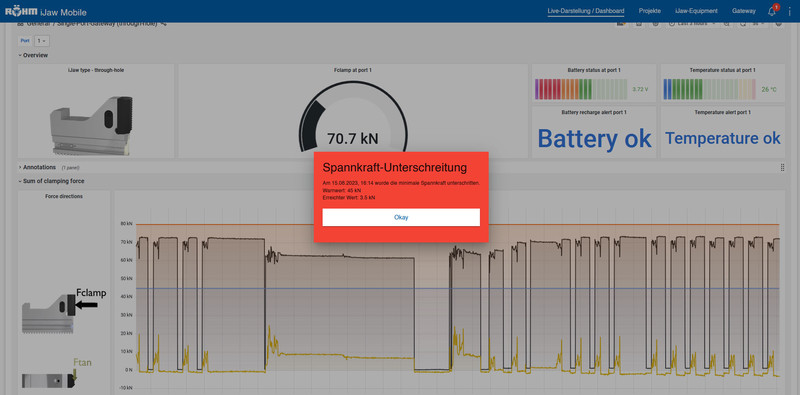Click the RÖHM logo in the header
This screenshot has height=395, width=800.
(21, 12)
